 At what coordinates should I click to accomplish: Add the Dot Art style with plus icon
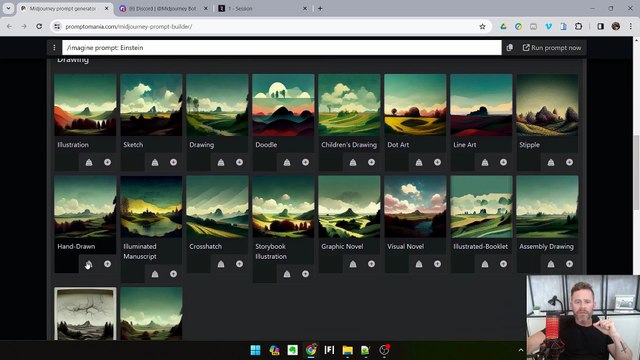click(x=438, y=162)
